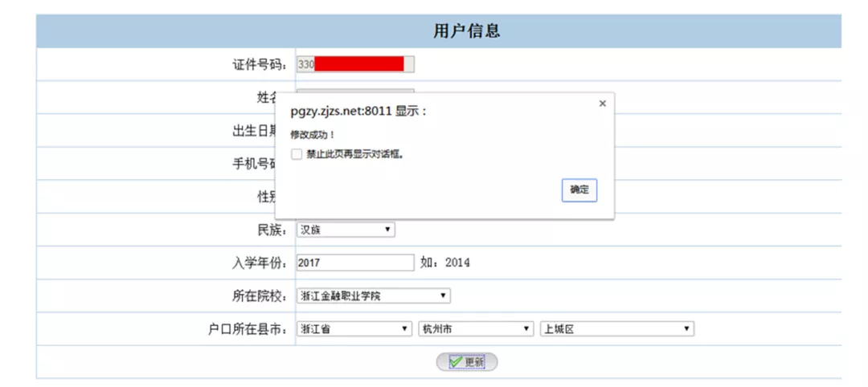Close the alert dialog with the X
Screen dimensions: 868x387
(x=602, y=104)
